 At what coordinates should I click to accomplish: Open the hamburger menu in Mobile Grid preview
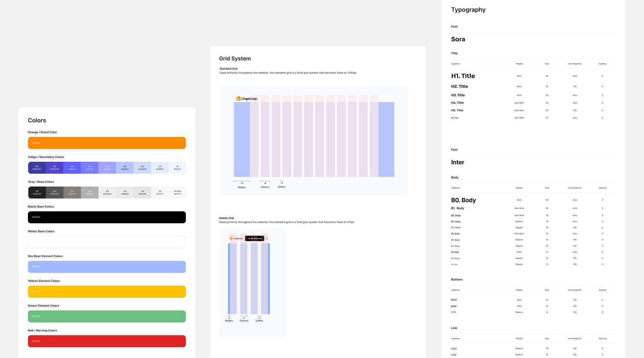[267, 238]
